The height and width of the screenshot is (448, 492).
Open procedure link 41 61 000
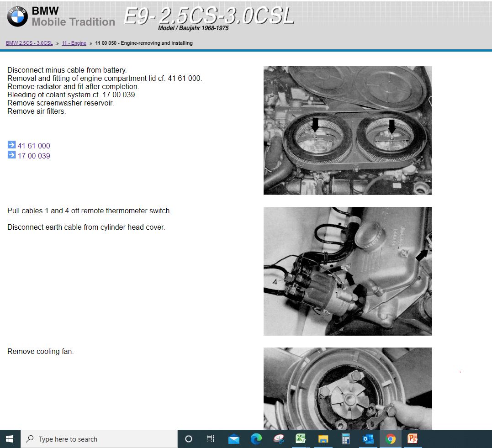(x=33, y=145)
